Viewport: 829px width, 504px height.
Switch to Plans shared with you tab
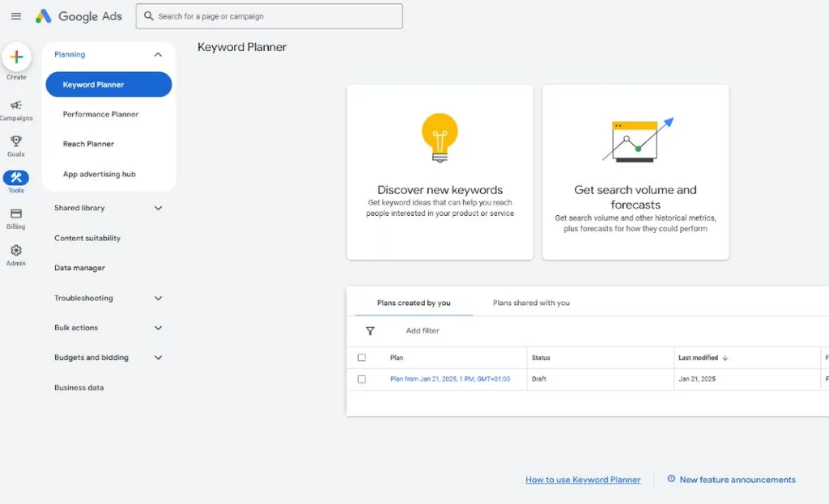tap(531, 303)
